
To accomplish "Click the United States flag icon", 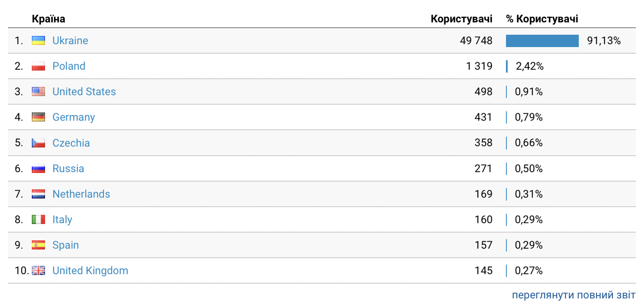I will coord(38,92).
